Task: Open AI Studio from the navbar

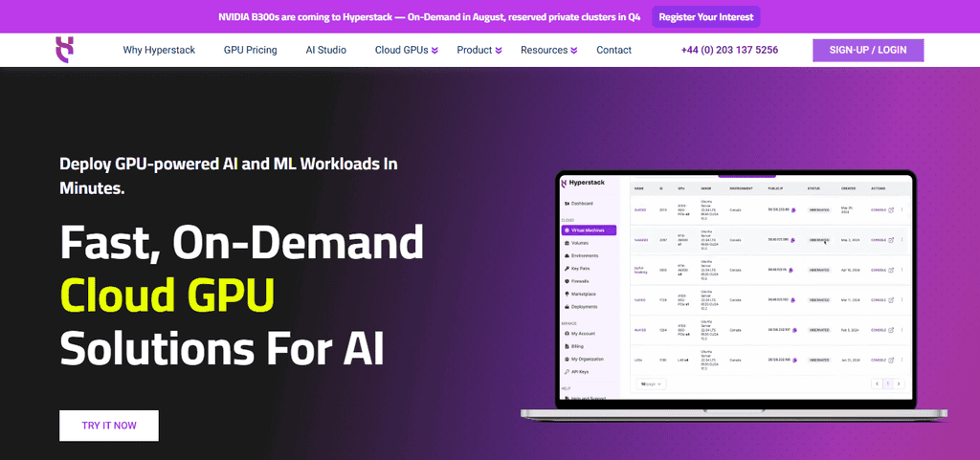Action: [325, 50]
